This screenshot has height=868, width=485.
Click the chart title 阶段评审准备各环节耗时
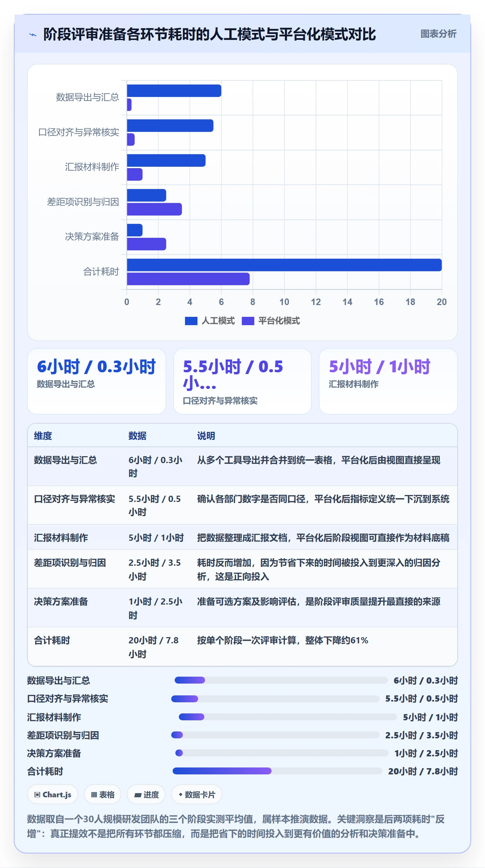click(x=210, y=34)
